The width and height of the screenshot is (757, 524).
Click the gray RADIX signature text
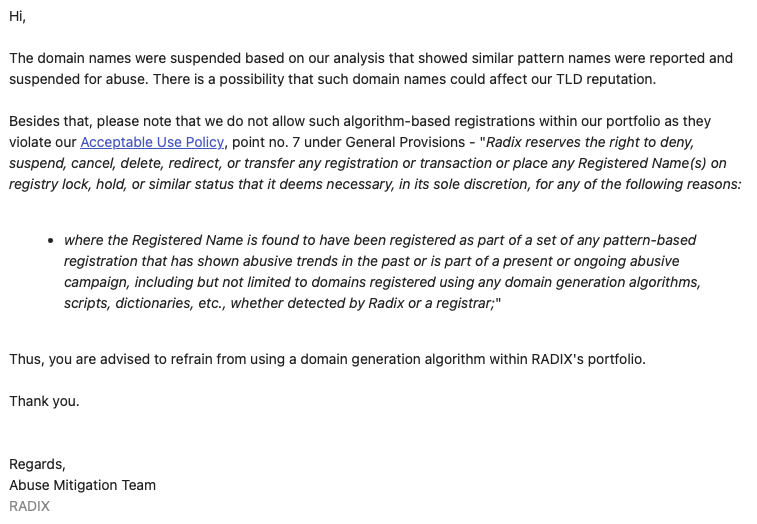29,506
